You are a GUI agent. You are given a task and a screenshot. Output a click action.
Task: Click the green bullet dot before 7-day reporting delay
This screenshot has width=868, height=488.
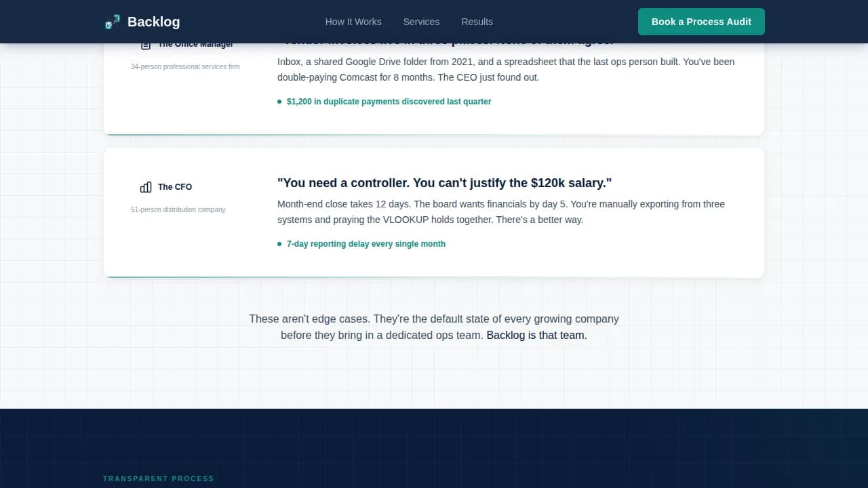(x=279, y=244)
